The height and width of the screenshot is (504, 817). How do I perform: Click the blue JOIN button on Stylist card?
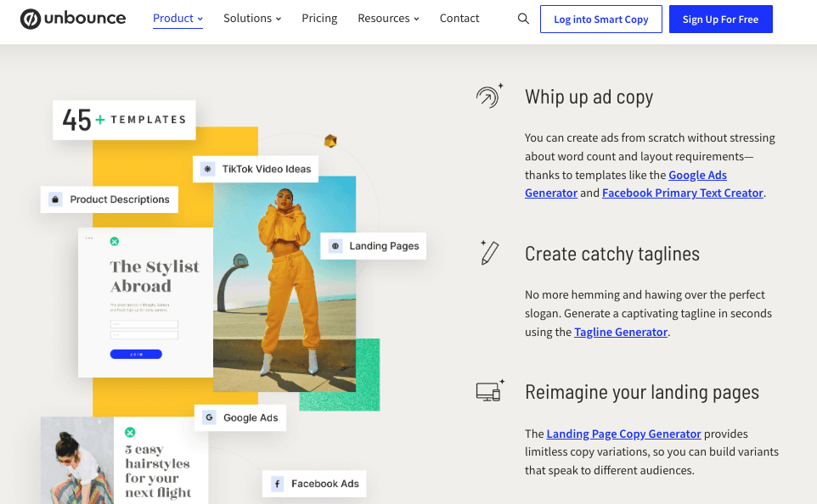(x=136, y=354)
